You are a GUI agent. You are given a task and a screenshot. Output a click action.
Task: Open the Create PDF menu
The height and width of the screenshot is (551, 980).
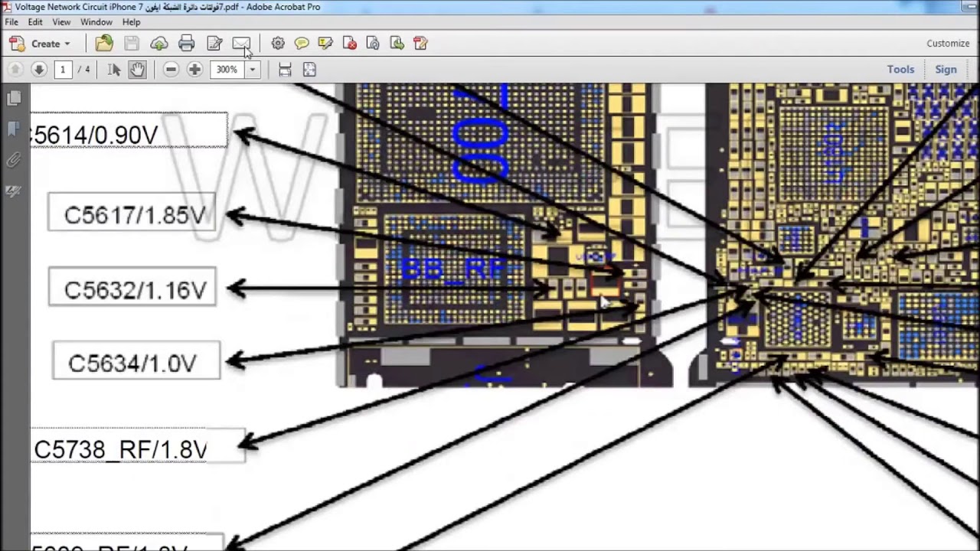[40, 44]
